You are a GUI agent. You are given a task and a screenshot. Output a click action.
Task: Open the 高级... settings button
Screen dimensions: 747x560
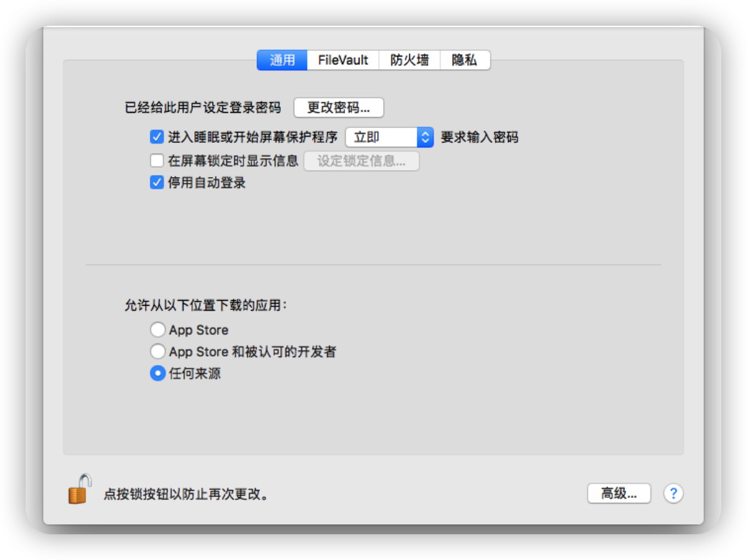coord(618,494)
